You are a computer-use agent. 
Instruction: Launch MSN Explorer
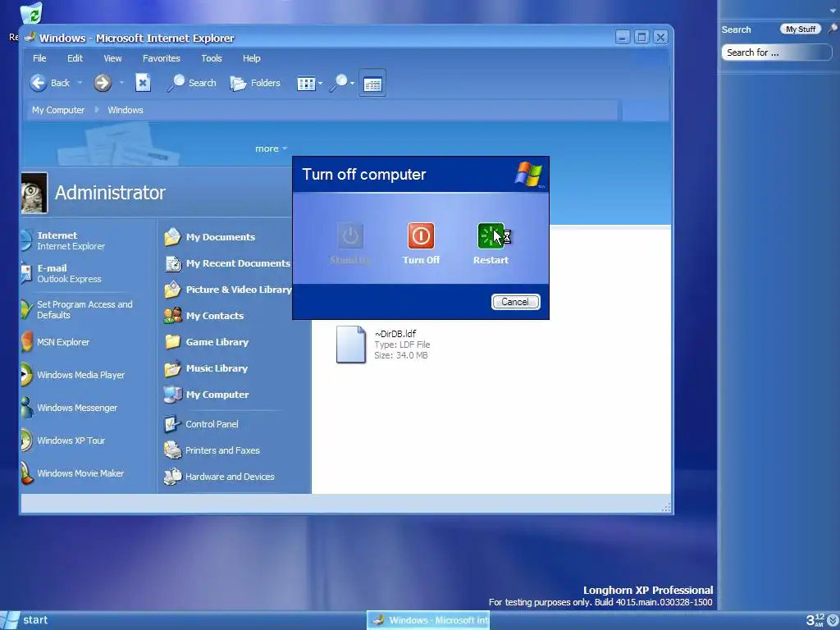pos(56,342)
